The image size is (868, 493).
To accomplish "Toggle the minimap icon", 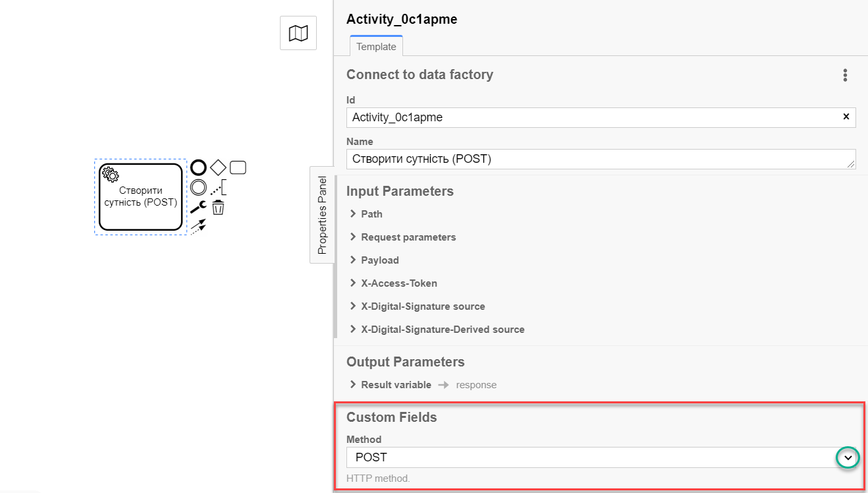I will [298, 33].
